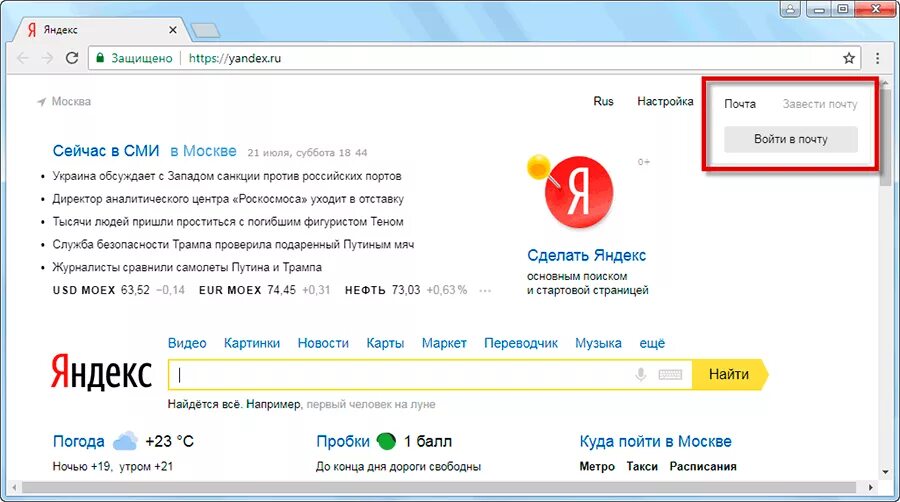Open the Почта link
Viewport: 900px width, 502px height.
(x=740, y=104)
